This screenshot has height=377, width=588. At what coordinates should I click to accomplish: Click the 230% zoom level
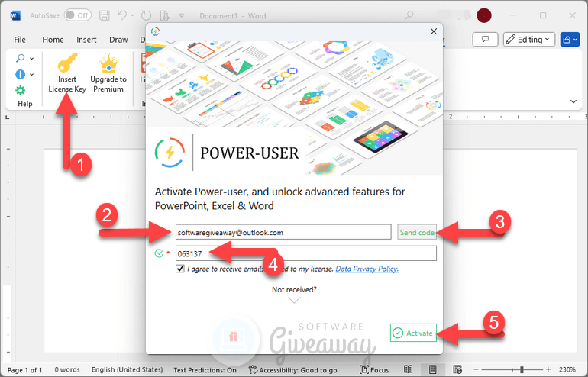tap(567, 370)
